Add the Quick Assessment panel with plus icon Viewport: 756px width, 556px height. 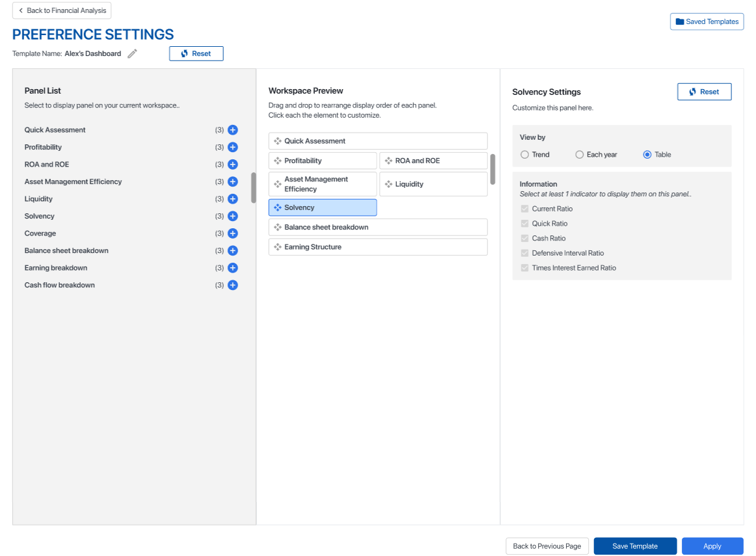click(x=232, y=130)
